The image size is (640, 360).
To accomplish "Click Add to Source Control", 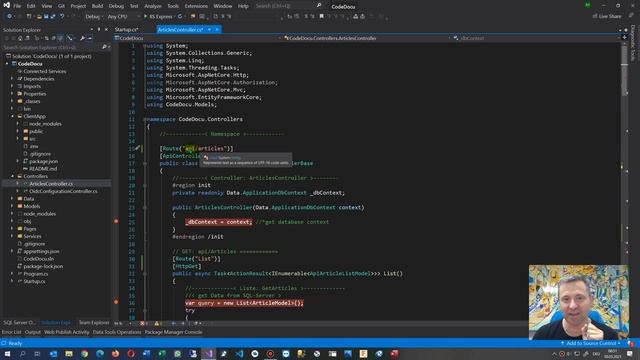I will tap(591, 343).
